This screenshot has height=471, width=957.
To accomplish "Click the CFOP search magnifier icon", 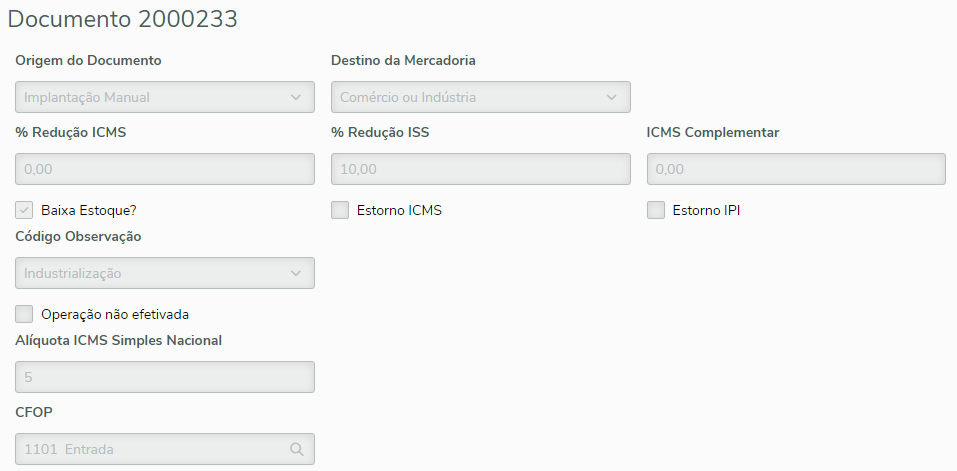I will tap(296, 450).
